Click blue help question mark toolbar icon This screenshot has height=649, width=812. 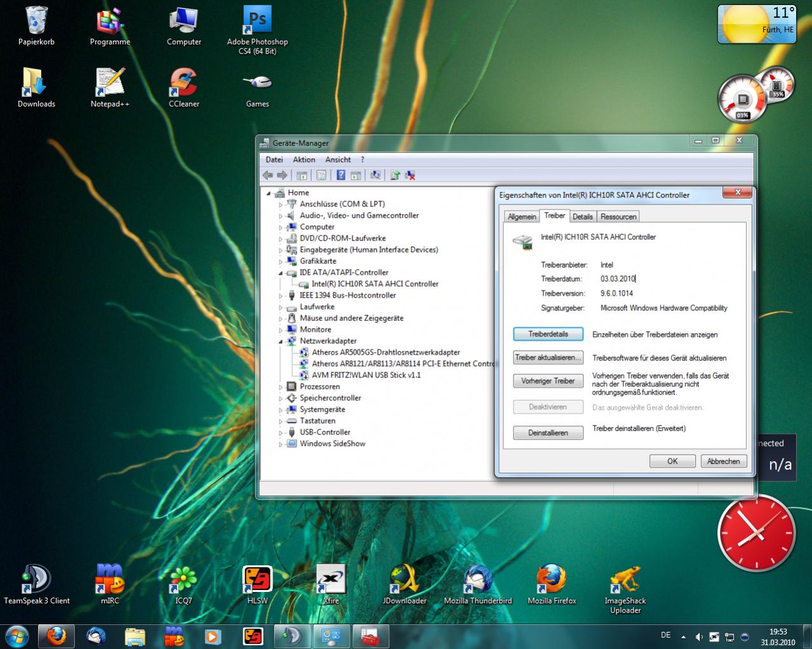coord(341,175)
